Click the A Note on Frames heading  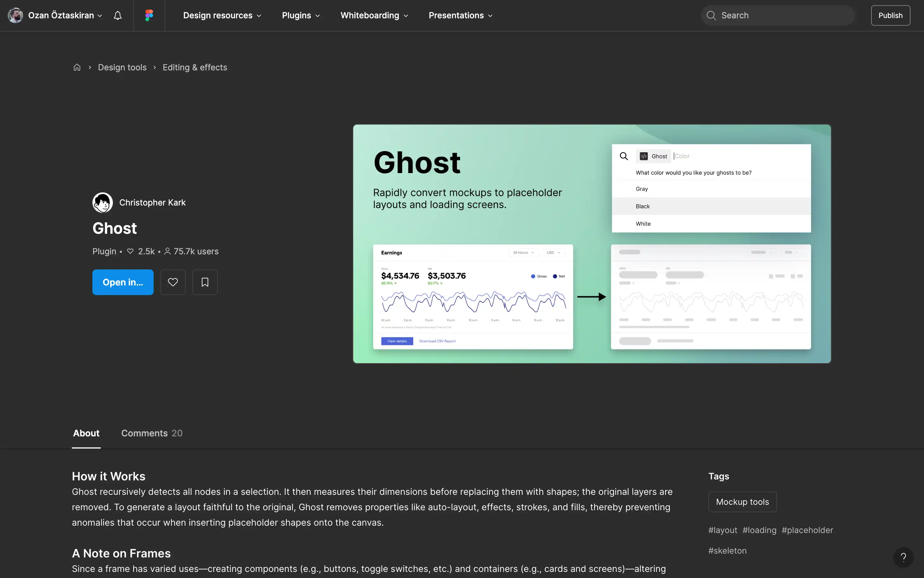tap(121, 553)
